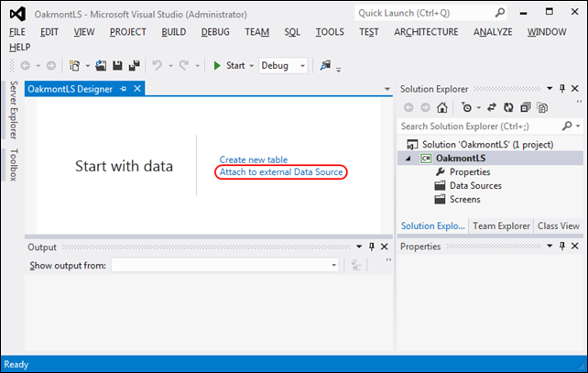Click the Redo toolbar icon
This screenshot has height=373, width=588.
(x=184, y=66)
